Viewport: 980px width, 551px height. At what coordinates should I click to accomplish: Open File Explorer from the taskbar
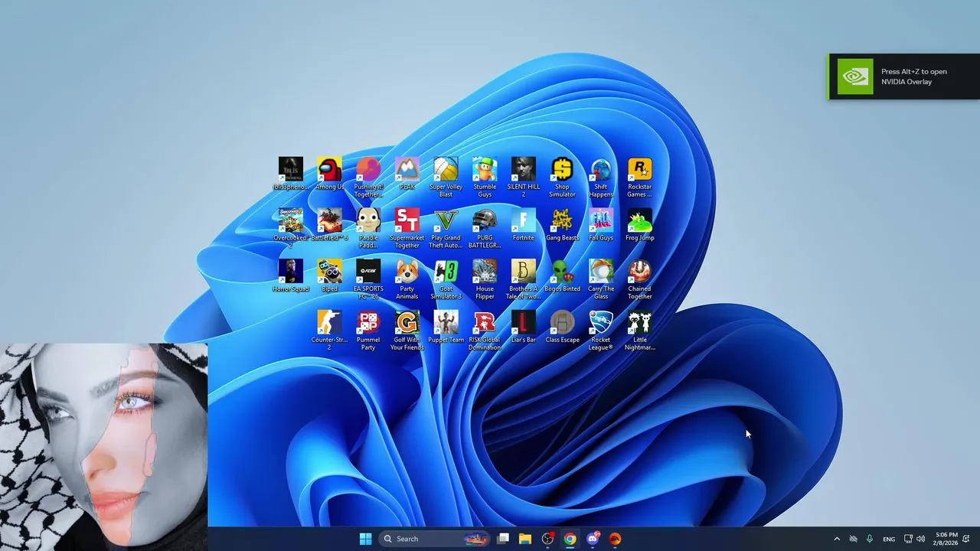[x=525, y=539]
